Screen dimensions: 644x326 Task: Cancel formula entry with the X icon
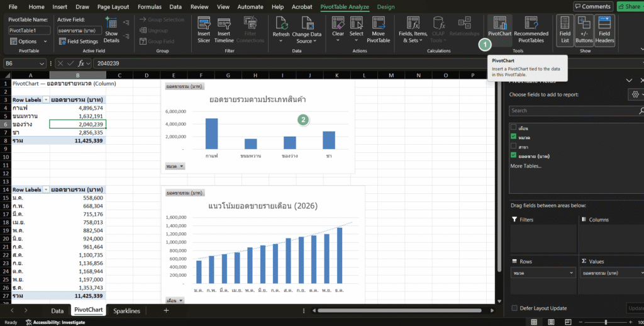click(x=60, y=64)
